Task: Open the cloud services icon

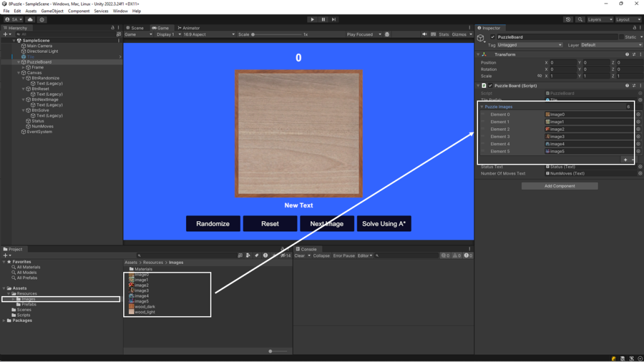Action: [x=30, y=19]
